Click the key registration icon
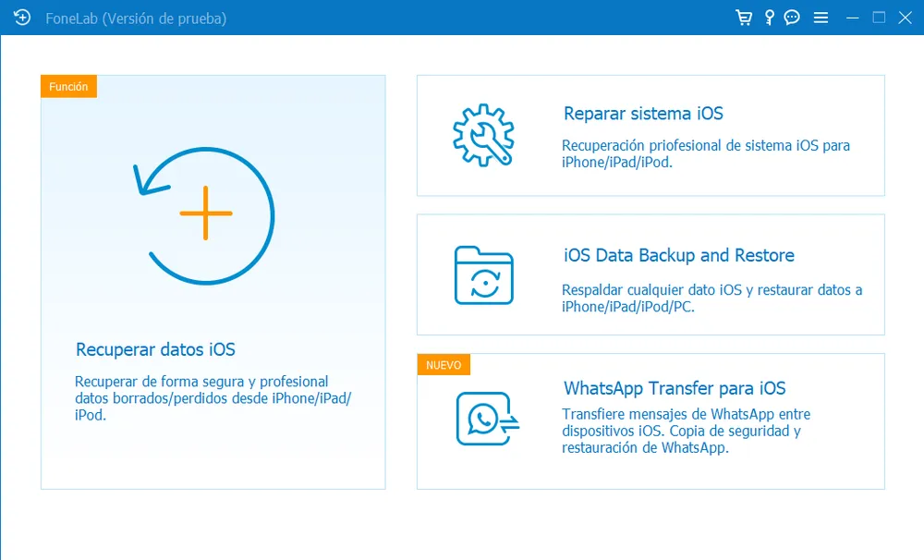This screenshot has height=560, width=924. 769,18
